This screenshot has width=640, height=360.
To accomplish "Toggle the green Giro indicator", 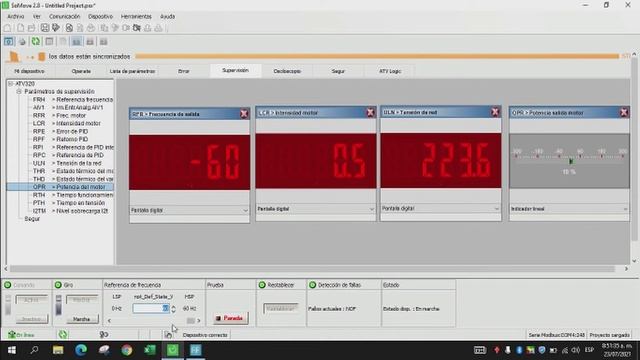I will 58,285.
